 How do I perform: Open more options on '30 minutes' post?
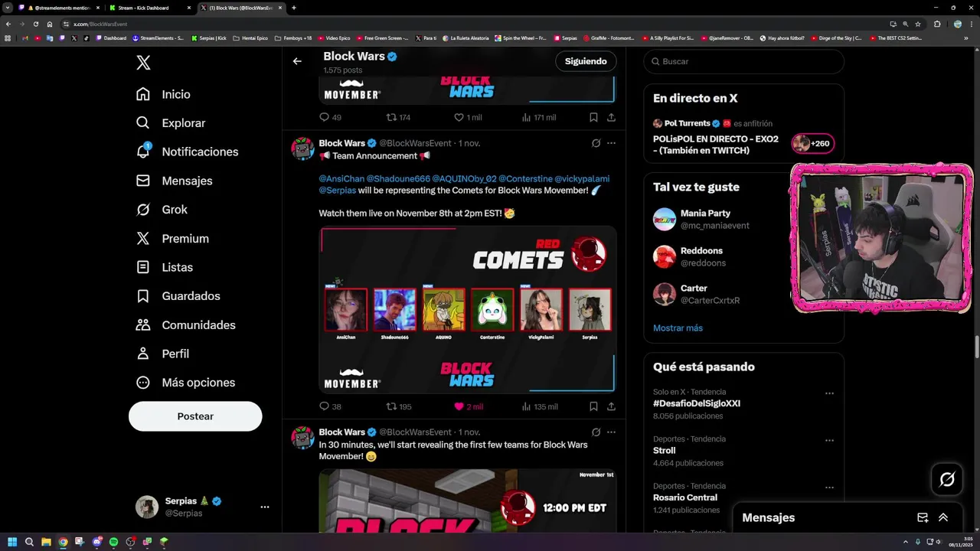coord(611,432)
